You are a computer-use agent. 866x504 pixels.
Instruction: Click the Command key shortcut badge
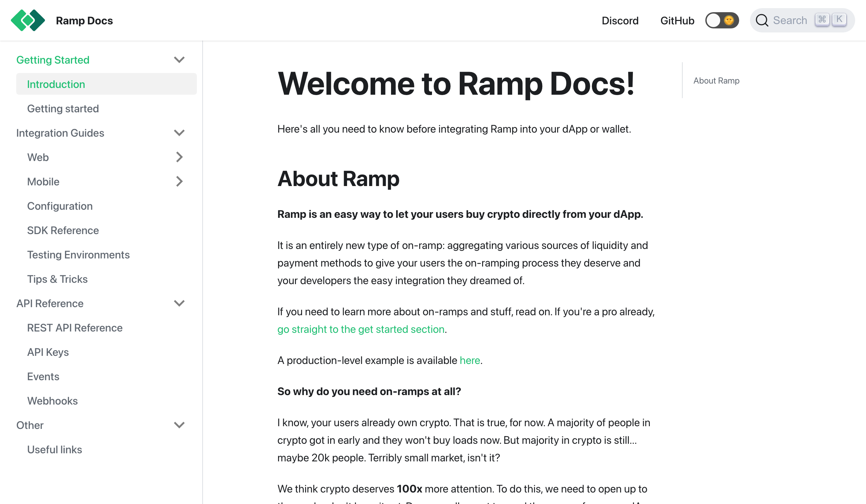click(822, 20)
